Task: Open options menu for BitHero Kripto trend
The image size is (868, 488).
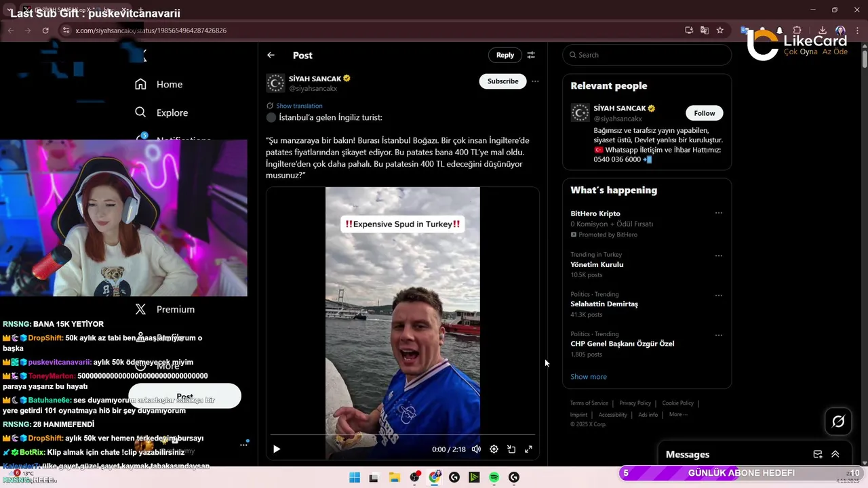Action: [x=719, y=213]
